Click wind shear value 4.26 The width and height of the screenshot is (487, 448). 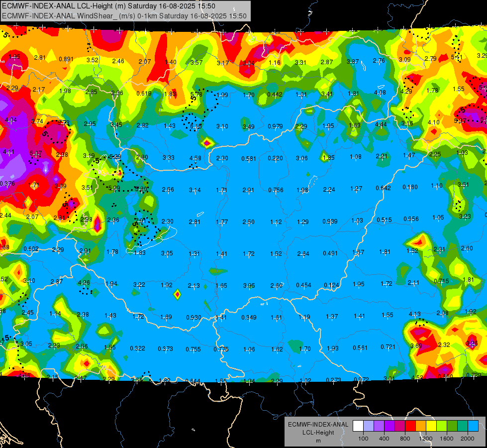84,283
